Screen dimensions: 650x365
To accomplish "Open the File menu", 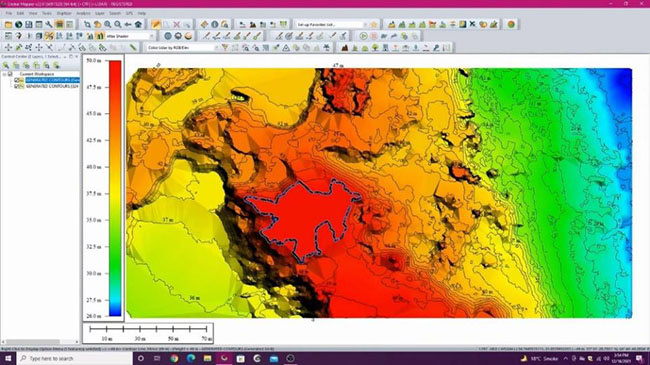I will (x=9, y=13).
